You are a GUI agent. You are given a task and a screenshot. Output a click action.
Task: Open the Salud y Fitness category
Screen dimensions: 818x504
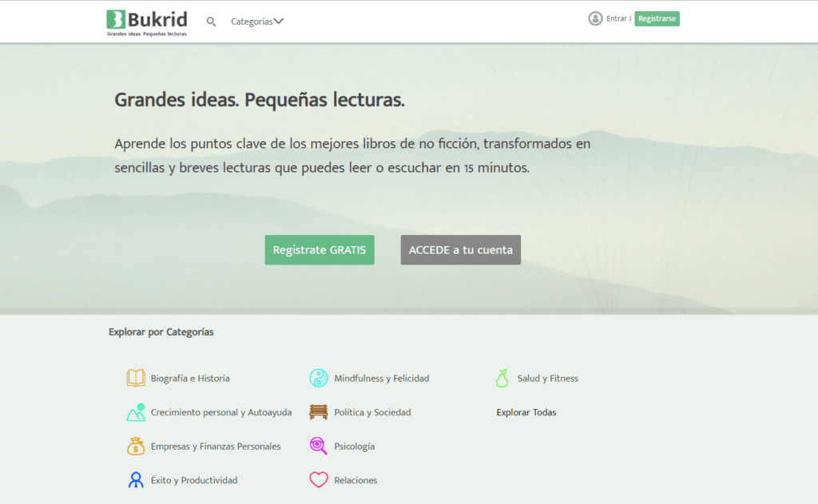tap(548, 379)
